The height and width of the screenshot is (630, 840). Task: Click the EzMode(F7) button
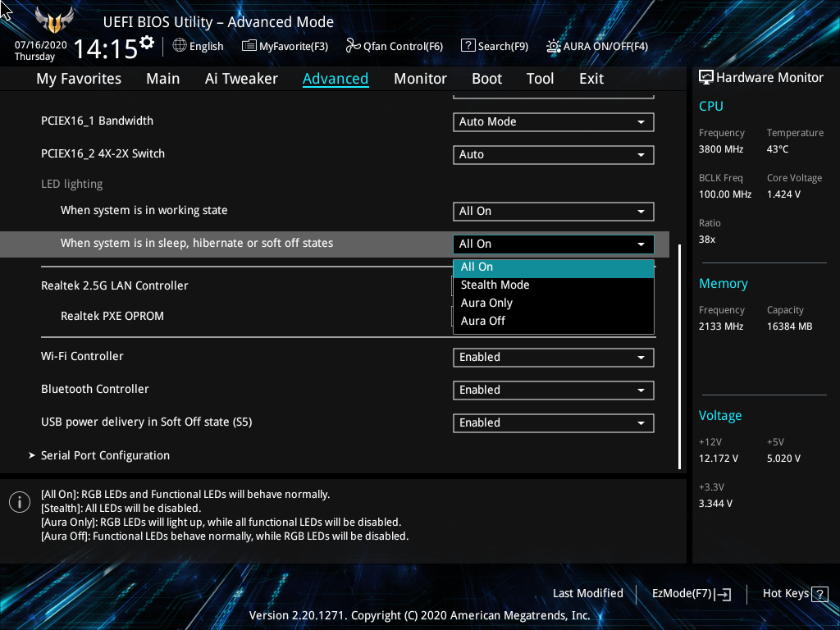point(691,594)
